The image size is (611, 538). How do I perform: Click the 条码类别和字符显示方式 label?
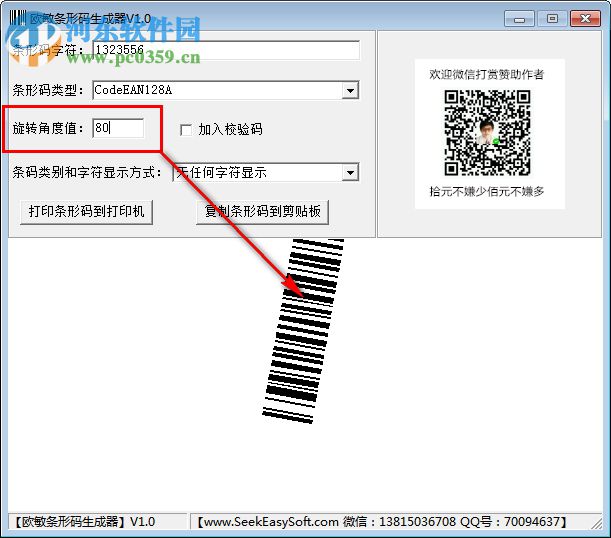pyautogui.click(x=87, y=172)
